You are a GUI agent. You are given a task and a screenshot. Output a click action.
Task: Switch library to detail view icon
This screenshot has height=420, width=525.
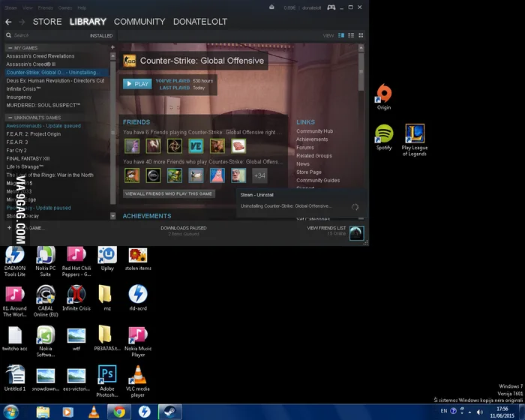341,35
